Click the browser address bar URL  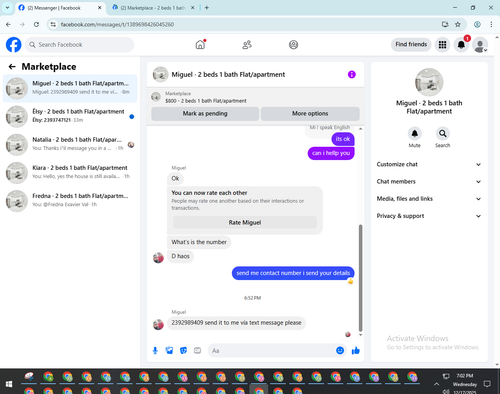[x=117, y=24]
